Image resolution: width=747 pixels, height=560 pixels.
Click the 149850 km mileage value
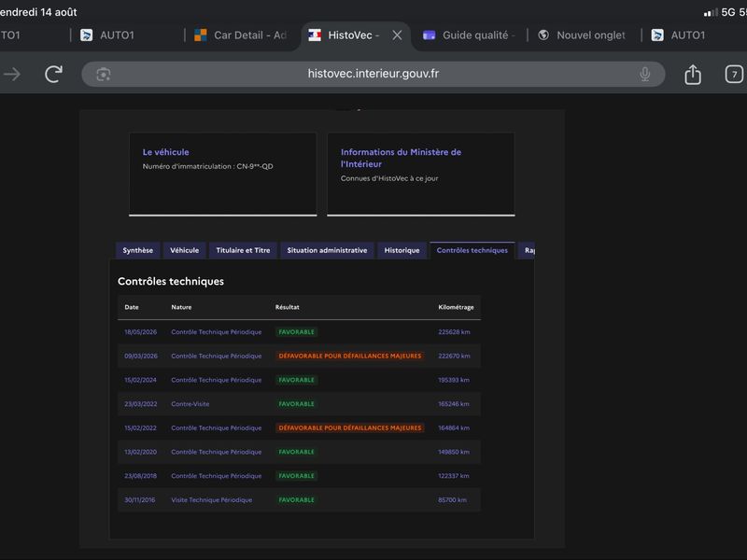pos(454,452)
